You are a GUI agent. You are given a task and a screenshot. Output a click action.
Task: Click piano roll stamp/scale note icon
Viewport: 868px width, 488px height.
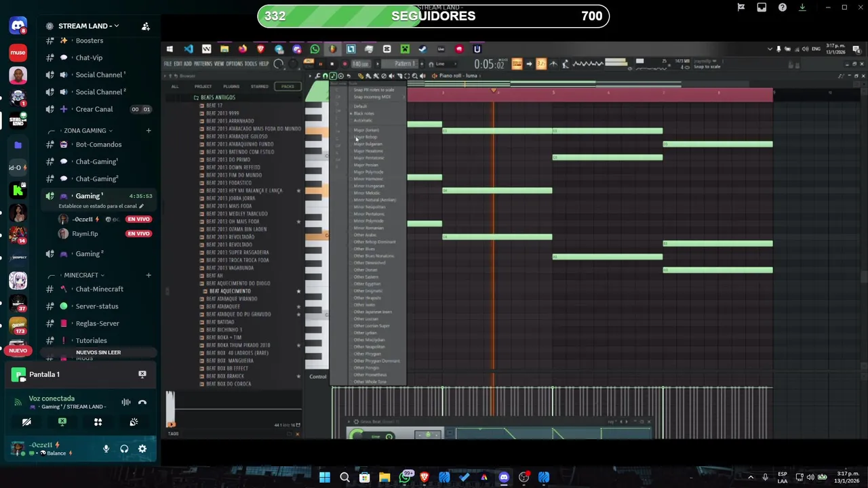click(x=333, y=76)
